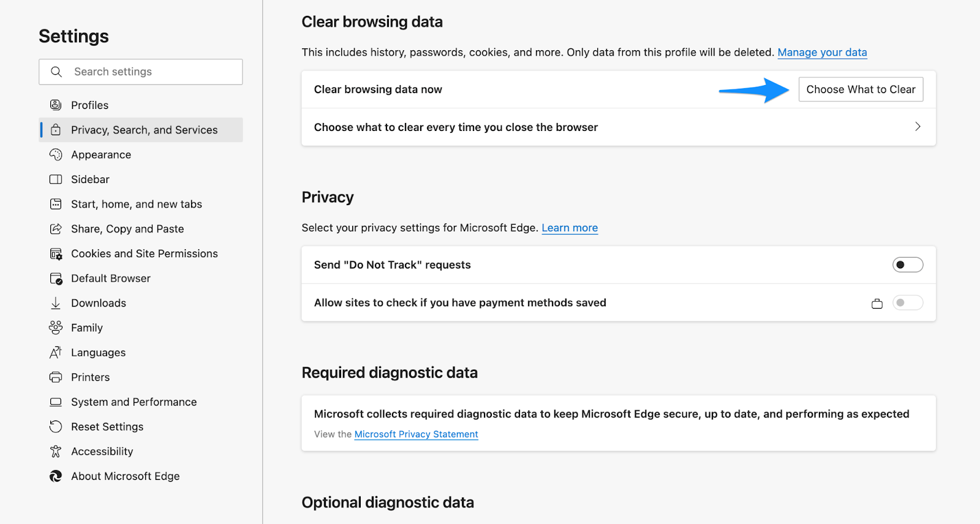The width and height of the screenshot is (980, 524).
Task: Click the Optional diagnostic data heading
Action: 388,503
